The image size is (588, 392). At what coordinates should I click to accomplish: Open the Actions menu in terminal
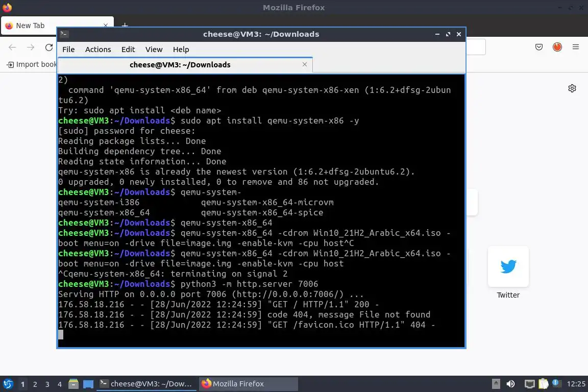click(x=98, y=50)
